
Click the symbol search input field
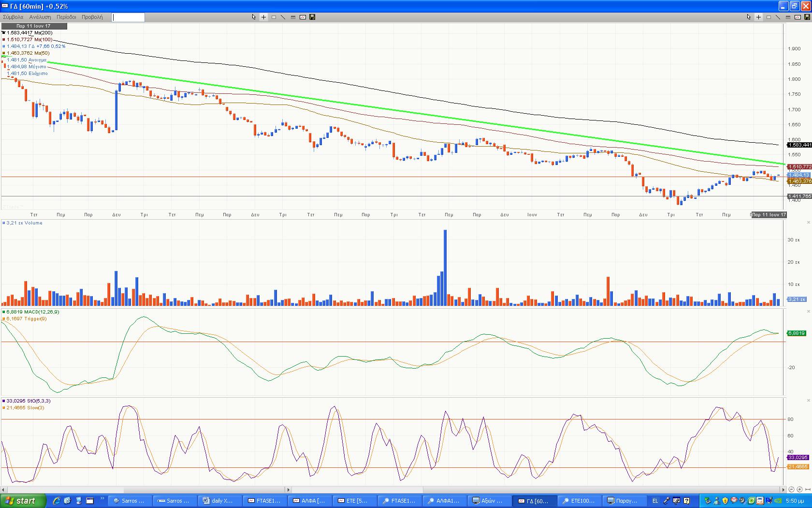point(129,17)
